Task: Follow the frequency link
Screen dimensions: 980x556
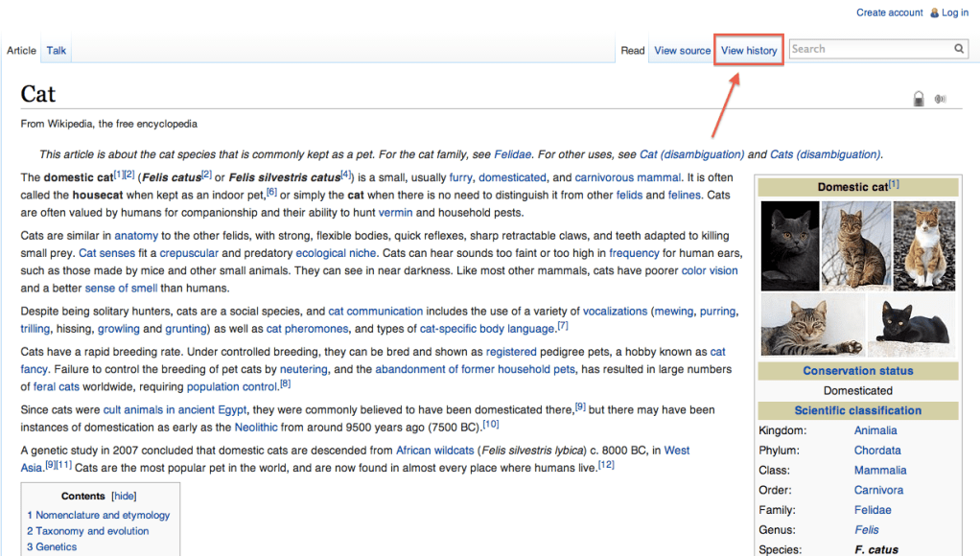Action: [x=635, y=253]
